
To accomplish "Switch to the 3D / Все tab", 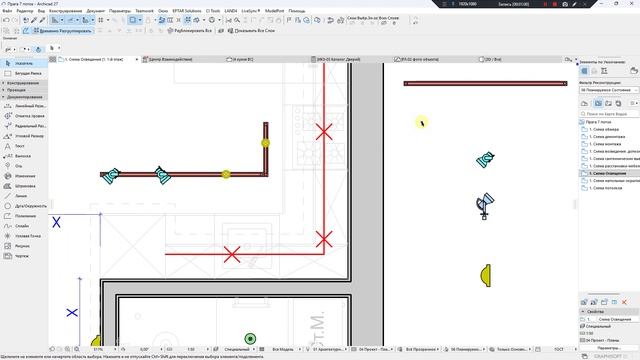I will pos(518,60).
